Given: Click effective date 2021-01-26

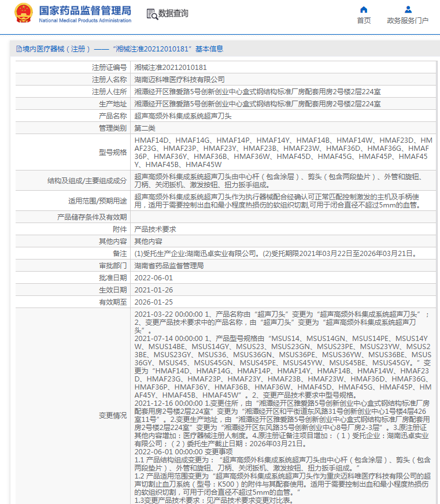Looking at the screenshot, I should point(153,290).
